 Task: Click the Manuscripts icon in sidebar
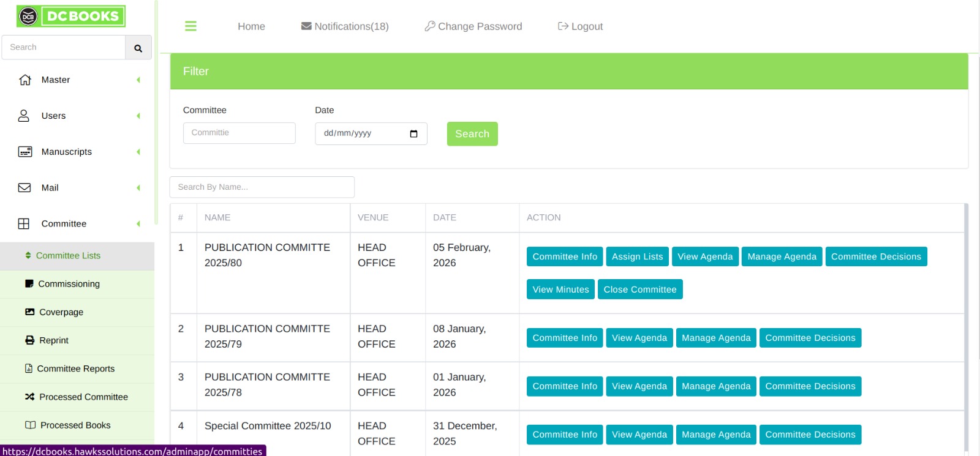tap(24, 152)
